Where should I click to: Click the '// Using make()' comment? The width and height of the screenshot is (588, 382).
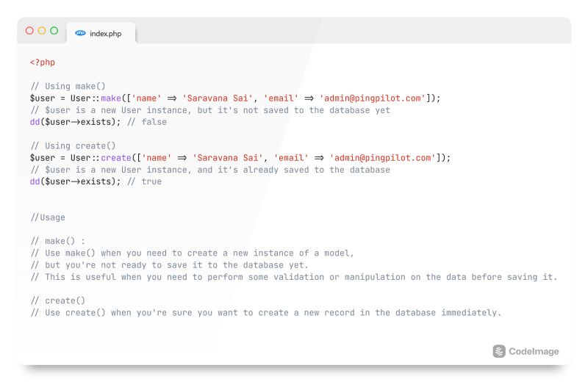click(68, 86)
